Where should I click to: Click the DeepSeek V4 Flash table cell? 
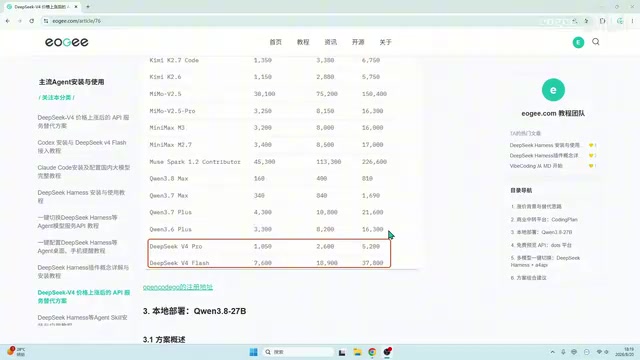tap(179, 263)
